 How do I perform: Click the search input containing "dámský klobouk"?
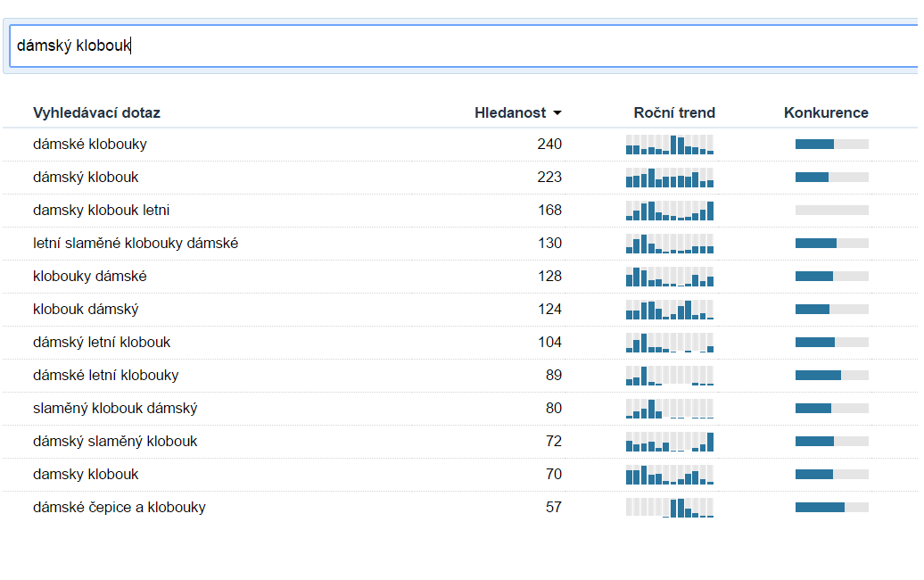click(462, 46)
